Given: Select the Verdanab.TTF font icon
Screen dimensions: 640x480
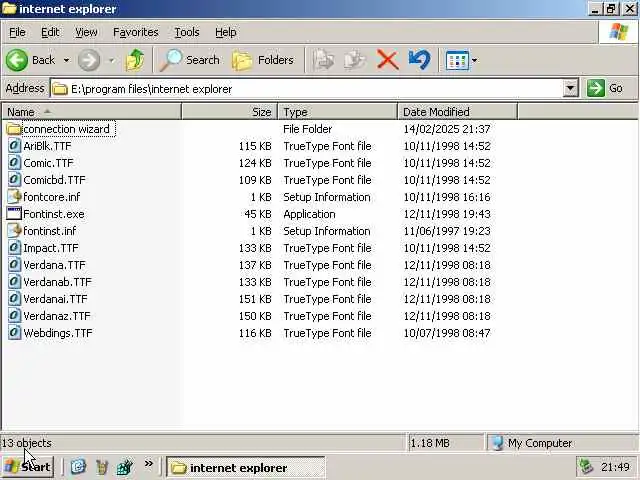Looking at the screenshot, I should click(14, 282).
